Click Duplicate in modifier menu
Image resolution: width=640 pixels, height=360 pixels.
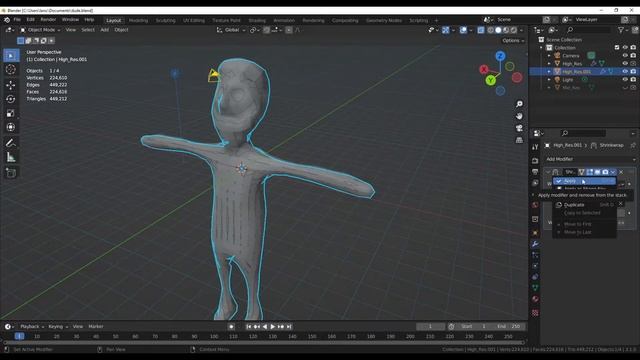[584, 205]
